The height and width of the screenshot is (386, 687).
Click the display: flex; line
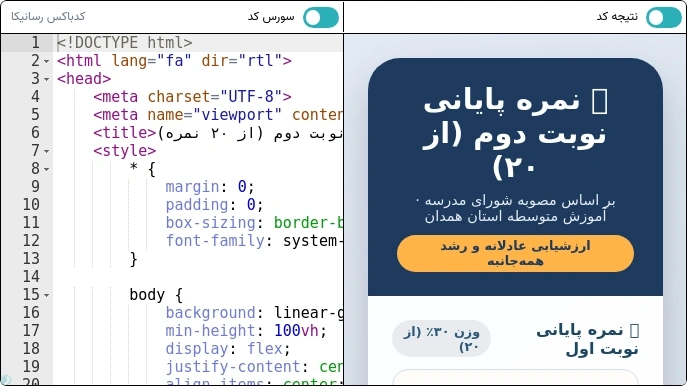pyautogui.click(x=228, y=348)
